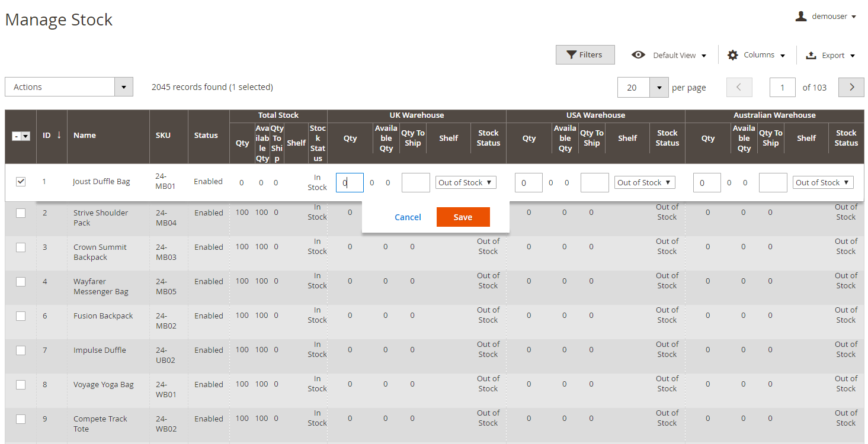Expand the per page count dropdown
The image size is (868, 444).
pyautogui.click(x=659, y=87)
